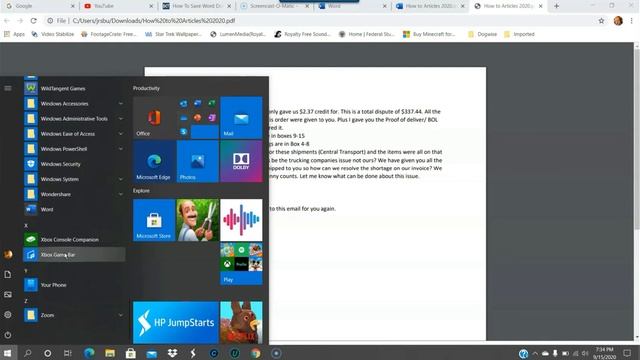The image size is (640, 360).
Task: Open taskbar Search icon
Action: [28, 353]
